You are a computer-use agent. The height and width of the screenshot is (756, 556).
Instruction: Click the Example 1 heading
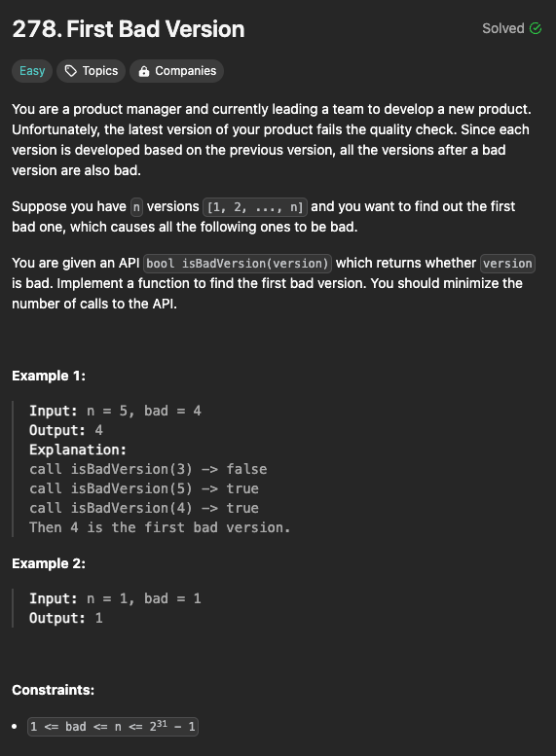click(49, 376)
